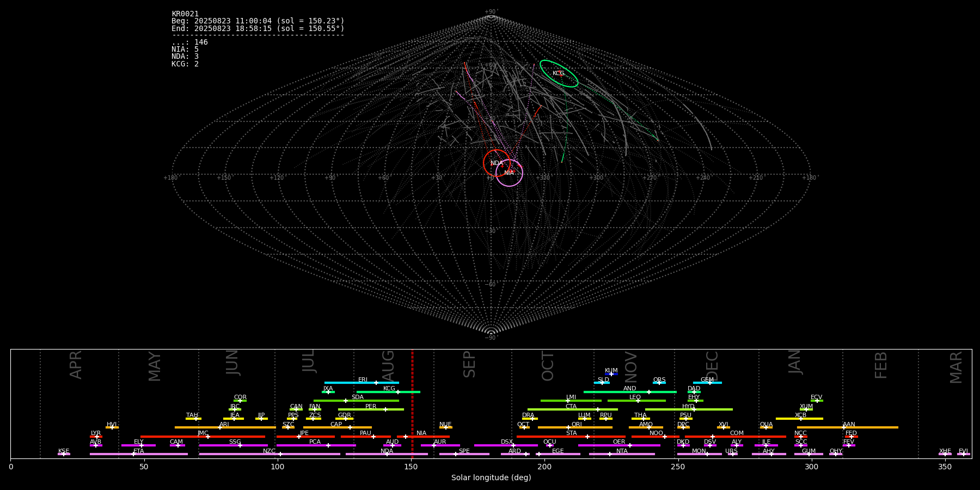This screenshot has width=980, height=490.
Task: Click the orange CAP shower bar
Action: (338, 427)
